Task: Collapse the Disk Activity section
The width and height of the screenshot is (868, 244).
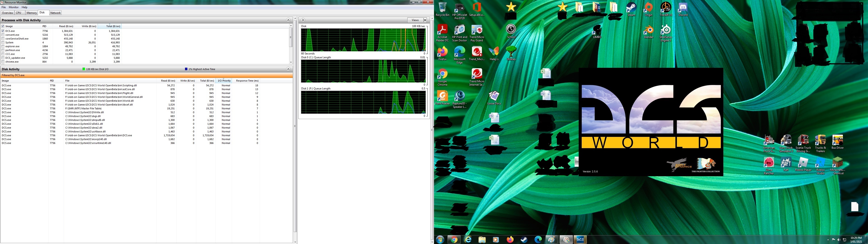Action: [x=288, y=69]
